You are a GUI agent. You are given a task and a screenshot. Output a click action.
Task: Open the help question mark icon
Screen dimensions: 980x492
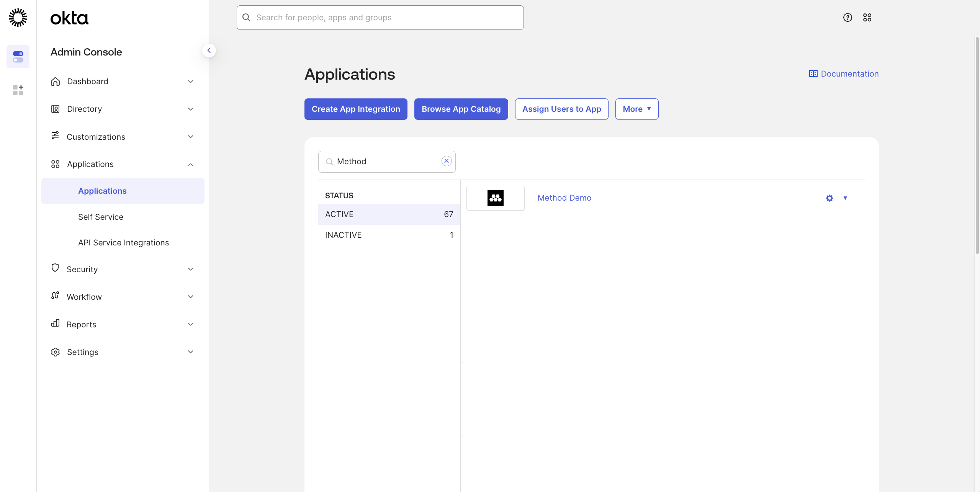(x=847, y=18)
